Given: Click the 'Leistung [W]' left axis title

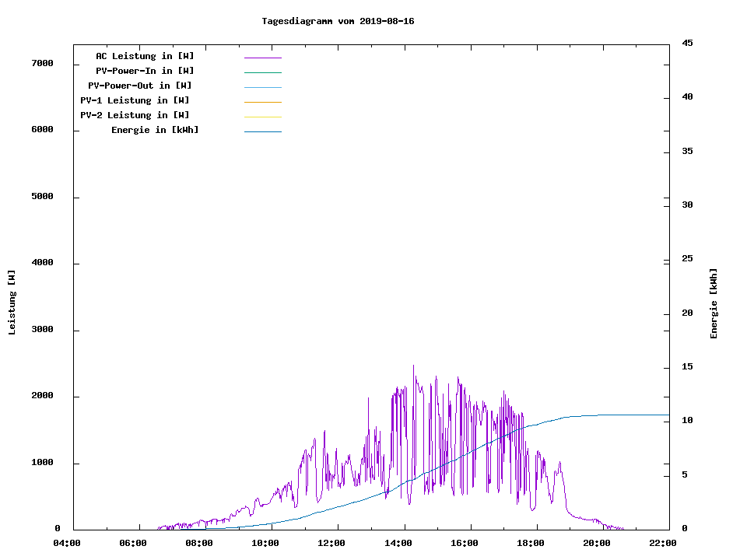Looking at the screenshot, I should pos(12,303).
